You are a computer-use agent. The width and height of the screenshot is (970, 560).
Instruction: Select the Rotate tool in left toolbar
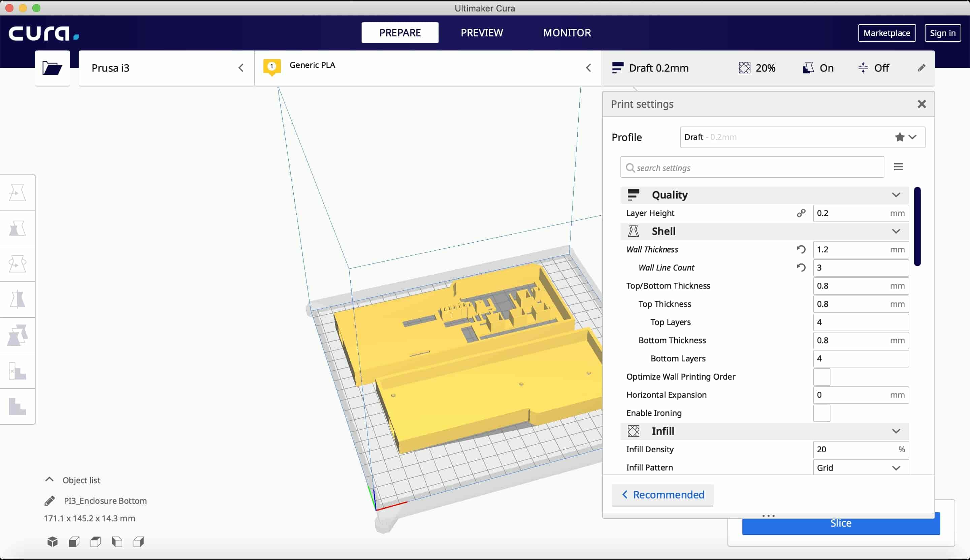point(17,264)
